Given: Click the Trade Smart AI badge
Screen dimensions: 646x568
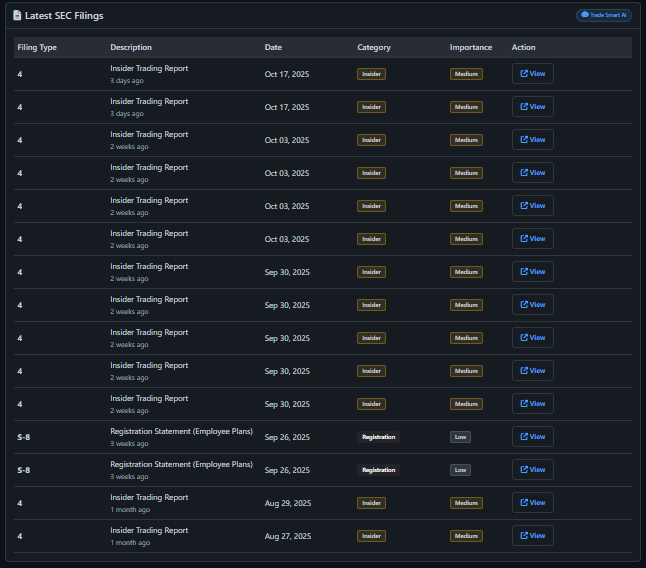Looking at the screenshot, I should click(603, 15).
